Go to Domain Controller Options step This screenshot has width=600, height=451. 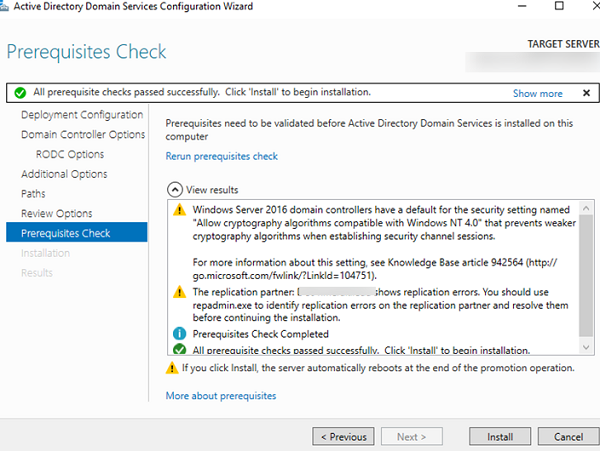[83, 135]
